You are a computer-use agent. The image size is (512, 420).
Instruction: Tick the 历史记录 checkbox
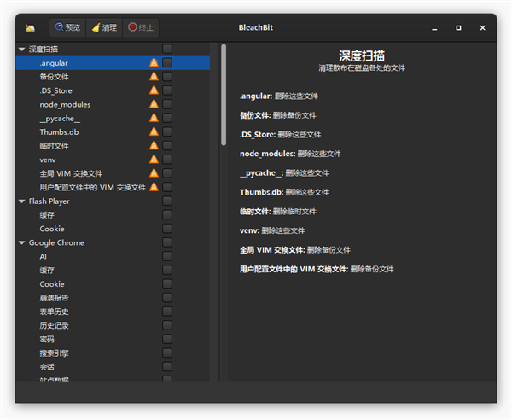pos(167,325)
